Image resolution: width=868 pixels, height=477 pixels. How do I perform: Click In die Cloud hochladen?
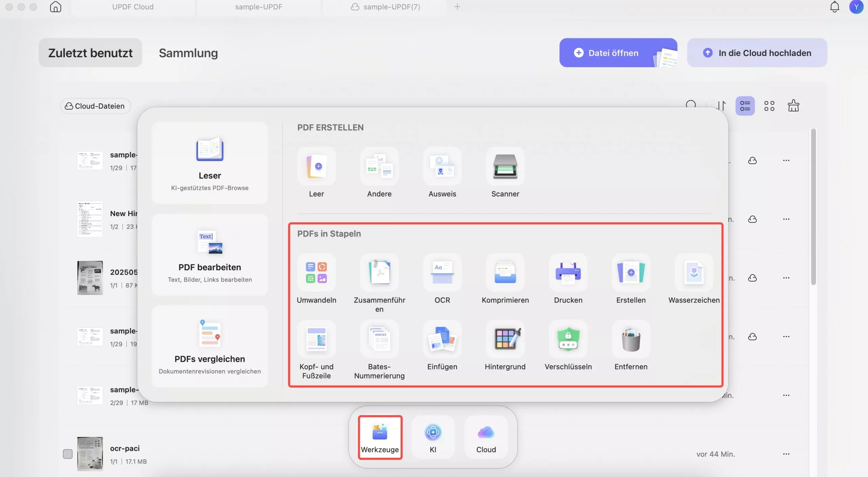[x=757, y=53]
